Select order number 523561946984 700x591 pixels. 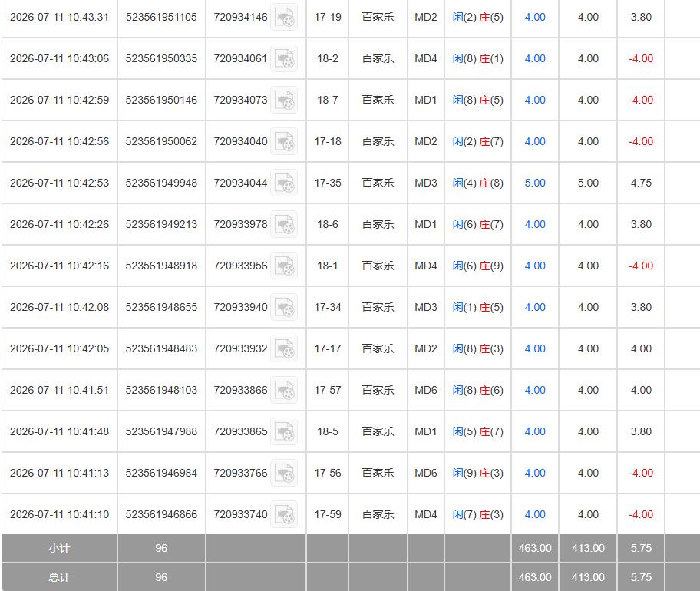(x=161, y=473)
